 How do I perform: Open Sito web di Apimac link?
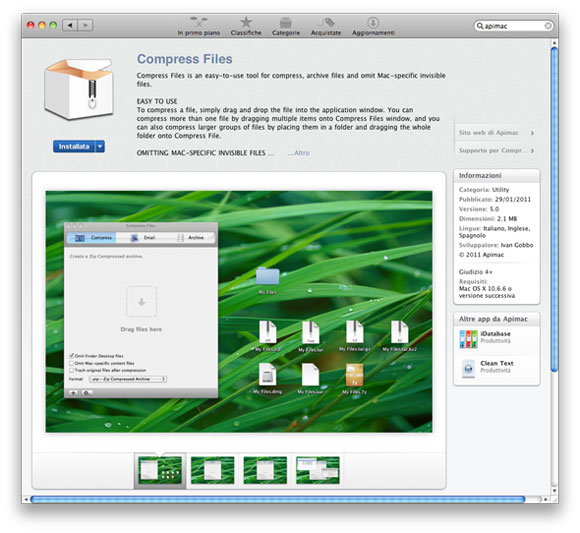pyautogui.click(x=496, y=133)
